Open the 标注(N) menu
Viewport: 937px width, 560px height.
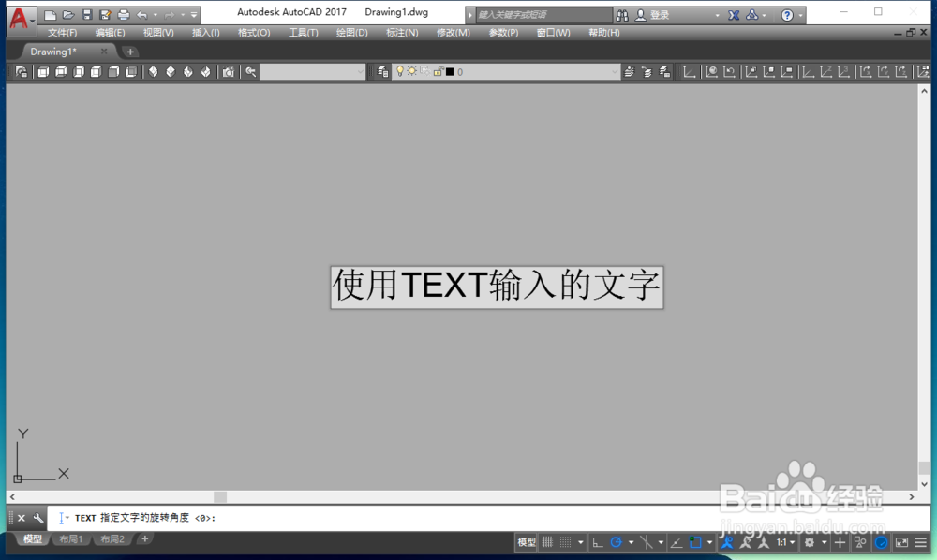402,33
